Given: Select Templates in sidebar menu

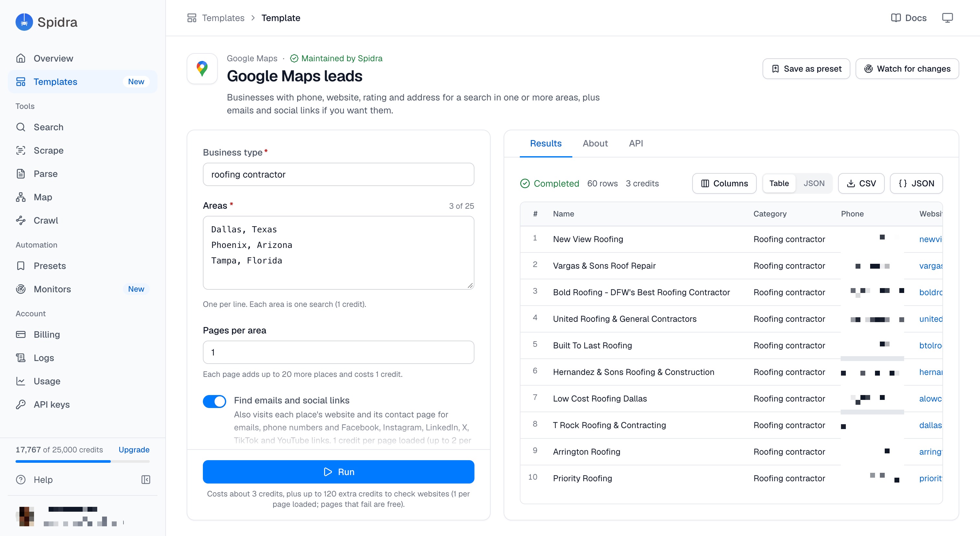Looking at the screenshot, I should [x=82, y=82].
